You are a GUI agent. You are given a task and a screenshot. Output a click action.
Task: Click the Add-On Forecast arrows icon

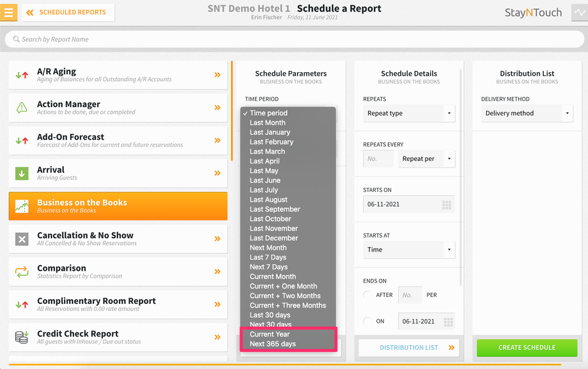pyautogui.click(x=22, y=141)
